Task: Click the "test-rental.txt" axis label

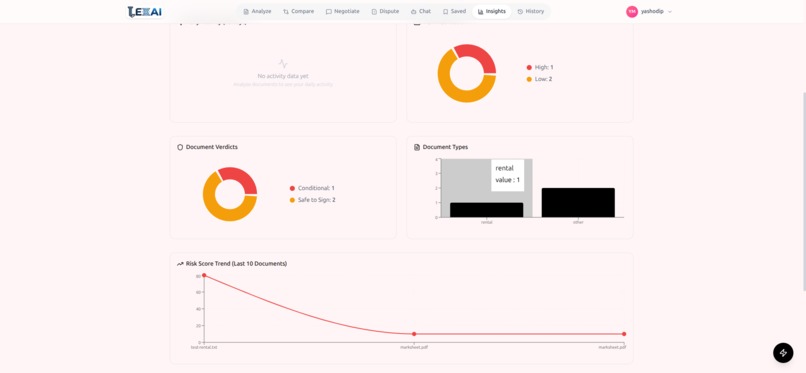Action: click(x=204, y=348)
